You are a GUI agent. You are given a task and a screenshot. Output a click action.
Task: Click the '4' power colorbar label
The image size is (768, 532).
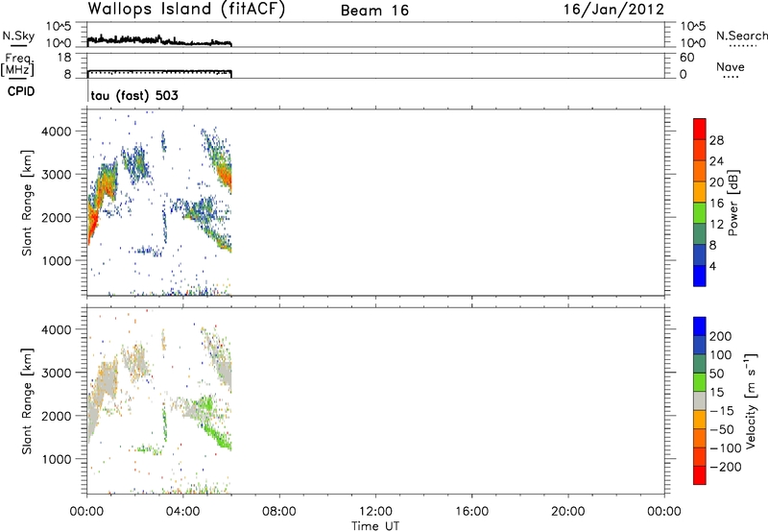click(x=712, y=266)
